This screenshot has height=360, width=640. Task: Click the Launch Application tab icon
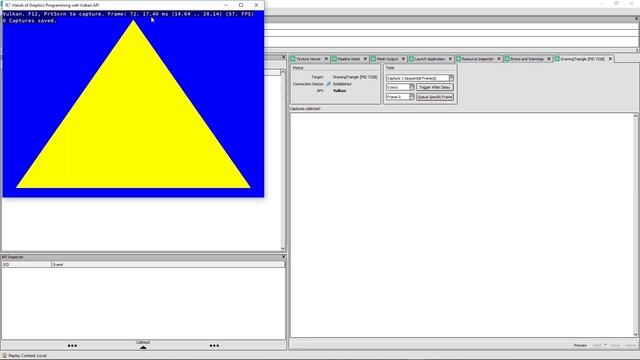click(411, 59)
